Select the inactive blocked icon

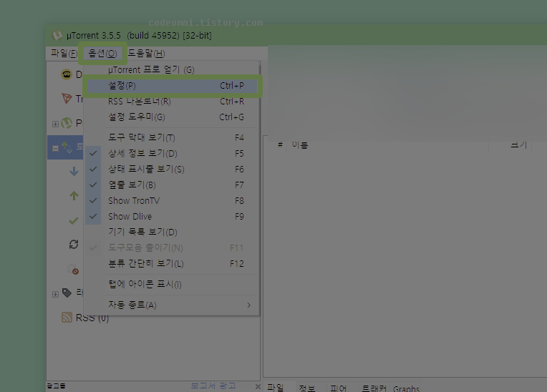[73, 269]
